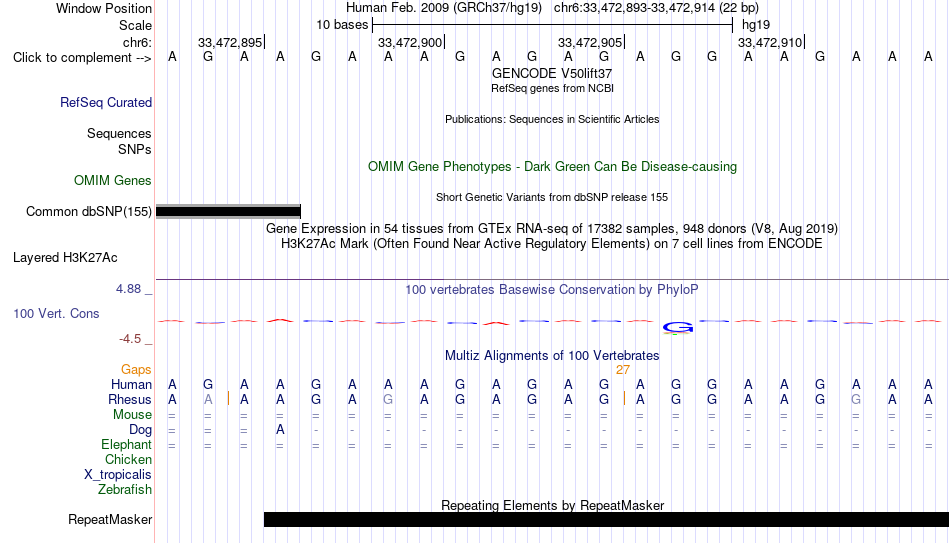This screenshot has width=950, height=543.
Task: Click the black RepeatMasker element bar
Action: 606,519
